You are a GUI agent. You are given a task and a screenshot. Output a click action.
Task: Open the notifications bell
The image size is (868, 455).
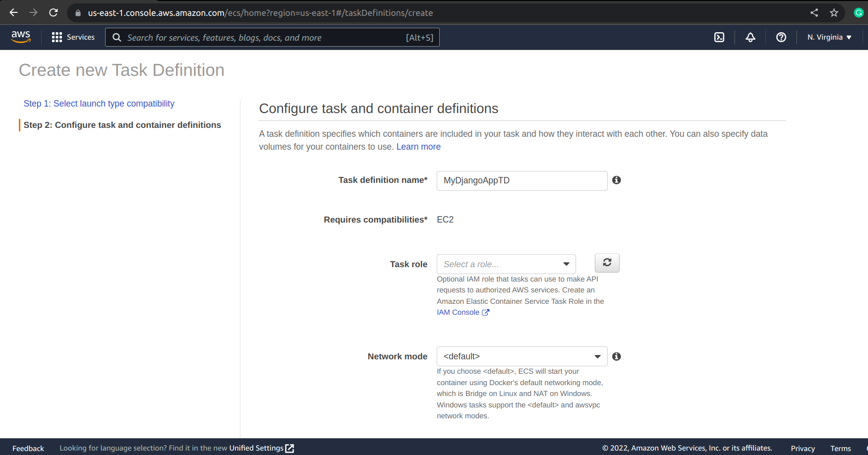click(750, 37)
